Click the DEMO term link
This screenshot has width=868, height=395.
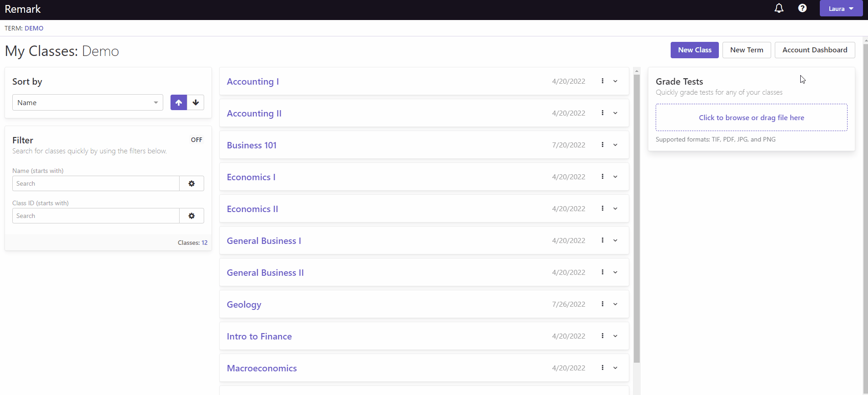click(x=34, y=28)
